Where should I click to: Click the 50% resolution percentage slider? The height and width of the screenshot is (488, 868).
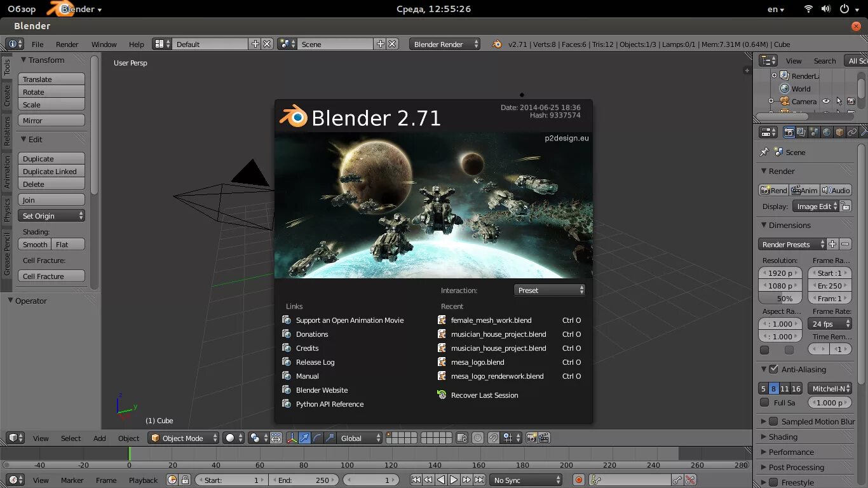(781, 298)
